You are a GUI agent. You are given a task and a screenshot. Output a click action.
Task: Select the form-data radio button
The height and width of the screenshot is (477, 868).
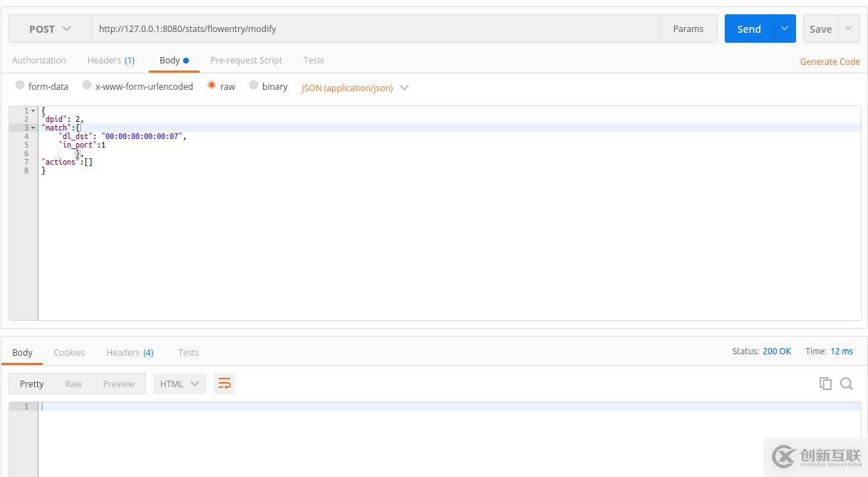tap(20, 86)
